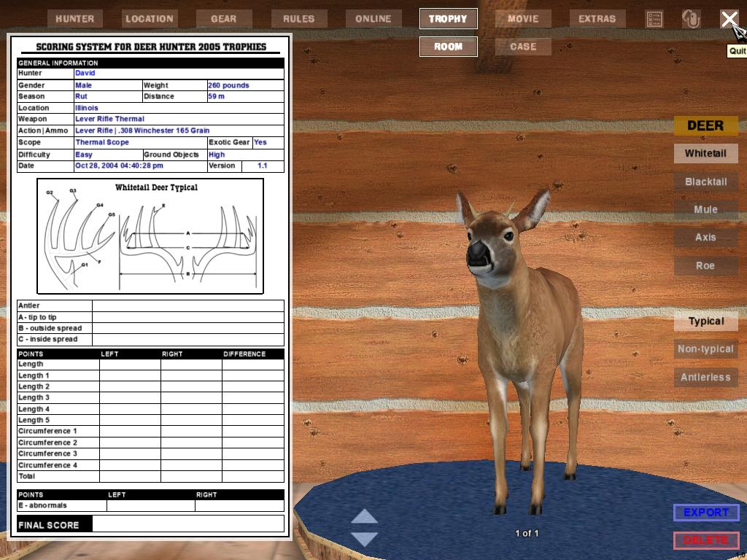Click the 'E - abnormals' row label
This screenshot has height=560, width=747.
pos(42,505)
